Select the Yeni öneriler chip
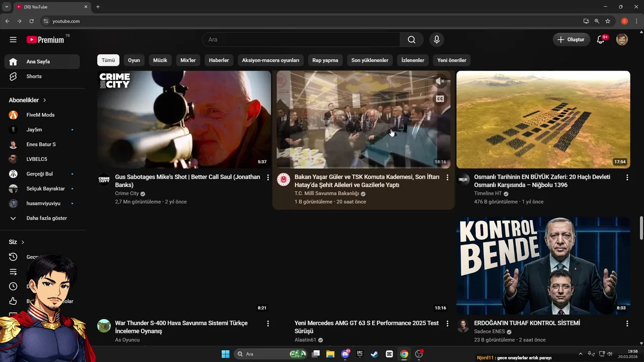 452,60
